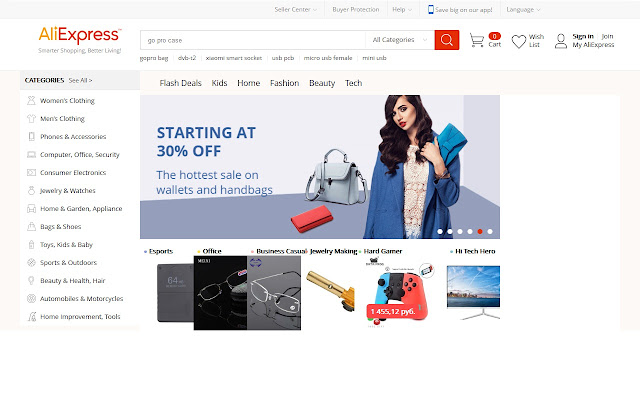Select the third banner carousel dot
This screenshot has width=640, height=400.
tap(460, 231)
